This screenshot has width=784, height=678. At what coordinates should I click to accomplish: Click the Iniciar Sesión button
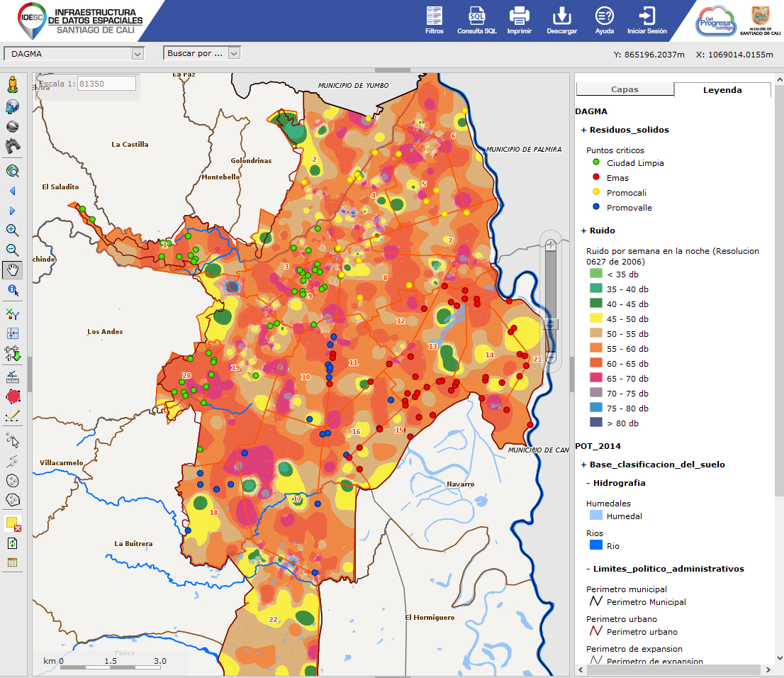pyautogui.click(x=646, y=21)
